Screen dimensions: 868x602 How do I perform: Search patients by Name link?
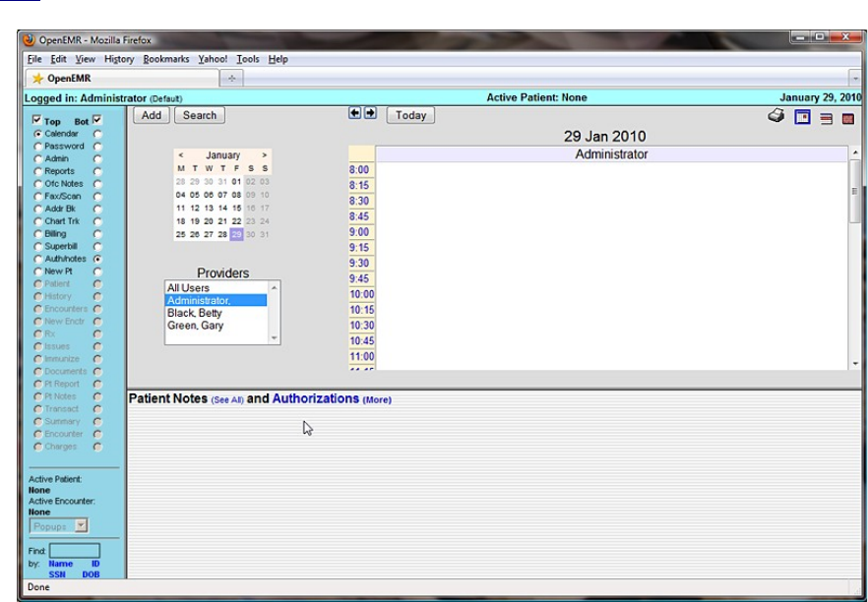tap(60, 564)
